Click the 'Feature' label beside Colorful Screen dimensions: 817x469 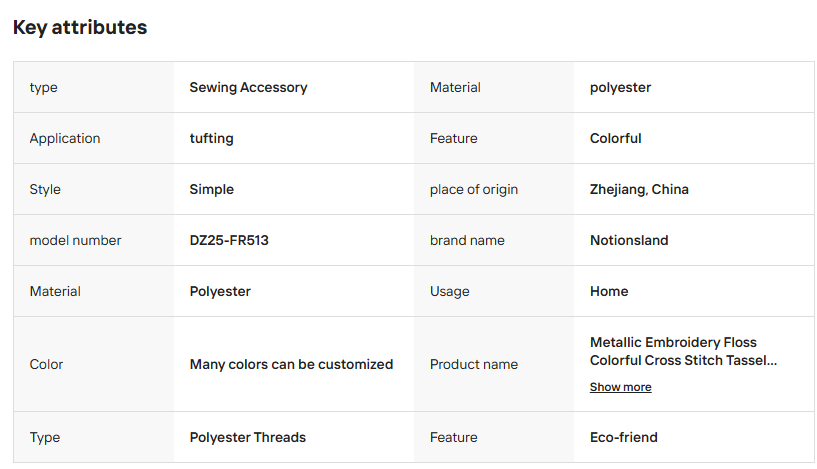[x=453, y=139]
